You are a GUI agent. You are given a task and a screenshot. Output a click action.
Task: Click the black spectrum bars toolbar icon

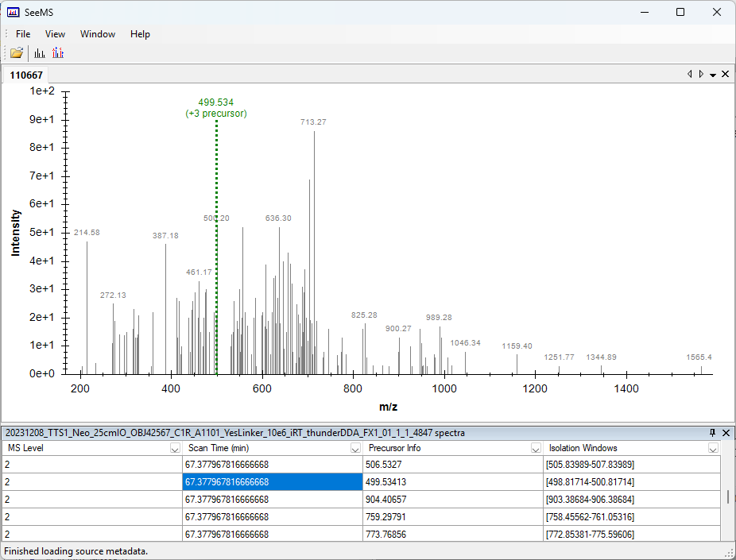coord(40,53)
